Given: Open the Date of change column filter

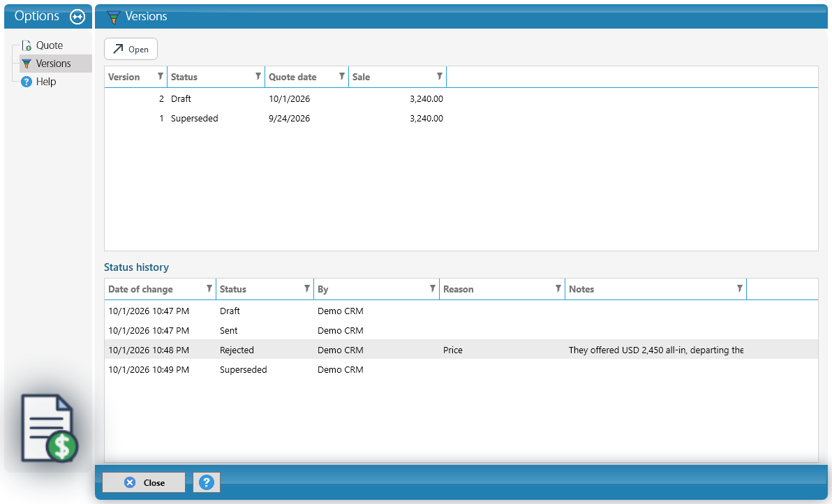Looking at the screenshot, I should [x=209, y=288].
